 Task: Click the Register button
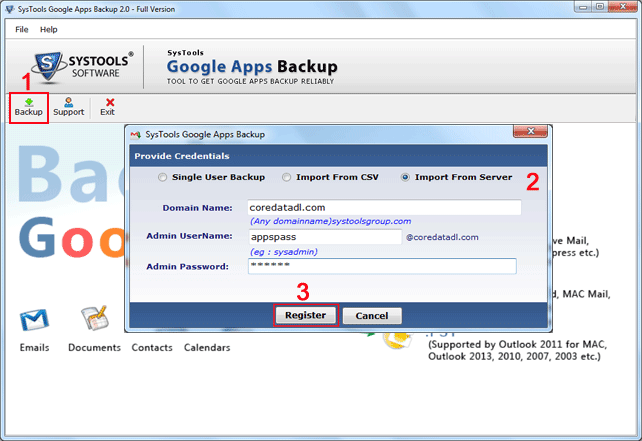click(x=305, y=315)
